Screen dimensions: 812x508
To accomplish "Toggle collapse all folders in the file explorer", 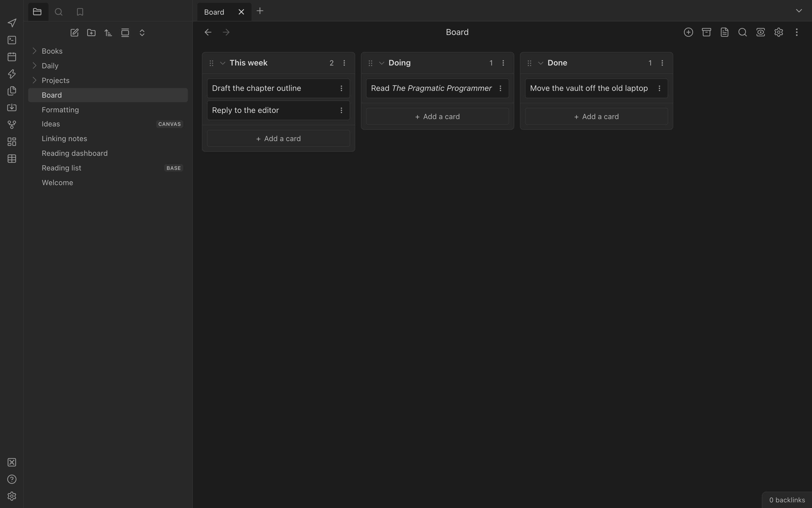I will click(142, 32).
